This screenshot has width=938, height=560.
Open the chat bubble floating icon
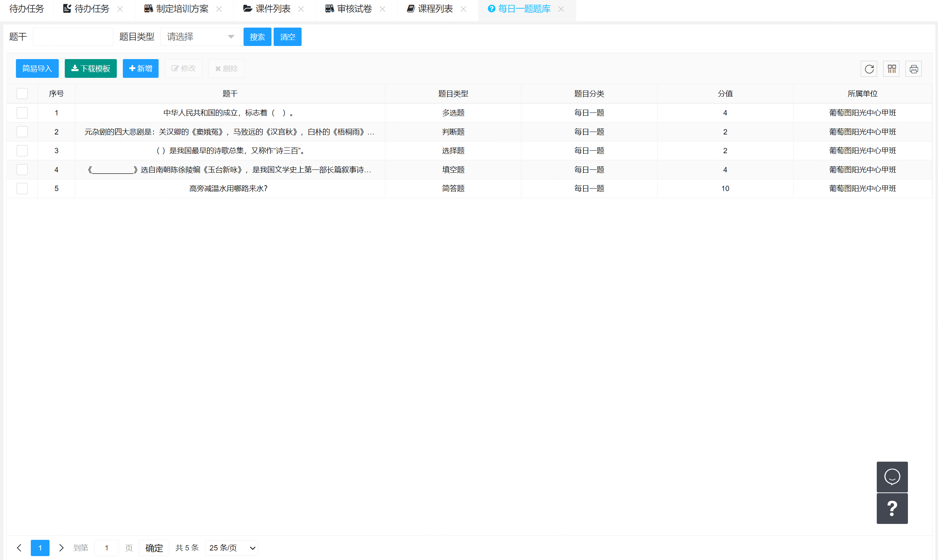tap(892, 477)
